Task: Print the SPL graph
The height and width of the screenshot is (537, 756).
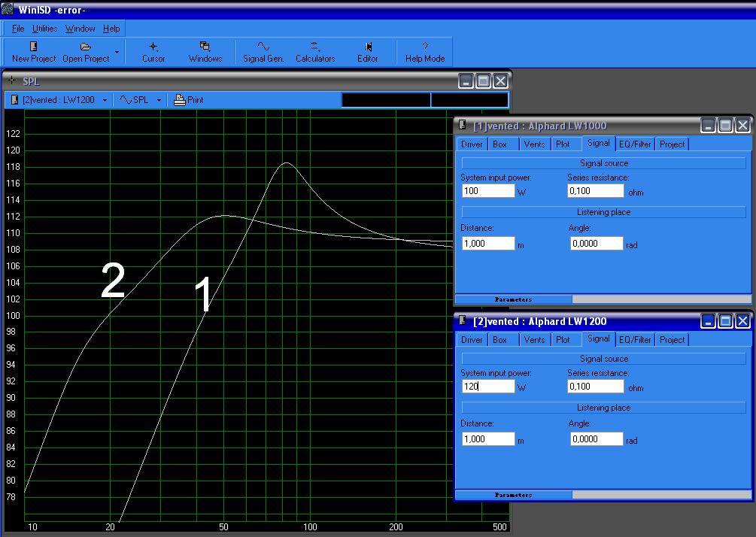Action: tap(189, 100)
